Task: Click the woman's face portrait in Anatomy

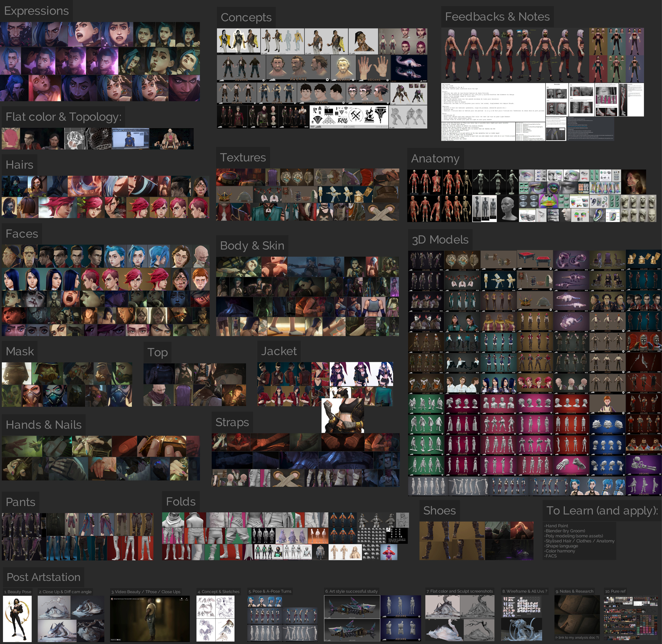Action: point(634,182)
